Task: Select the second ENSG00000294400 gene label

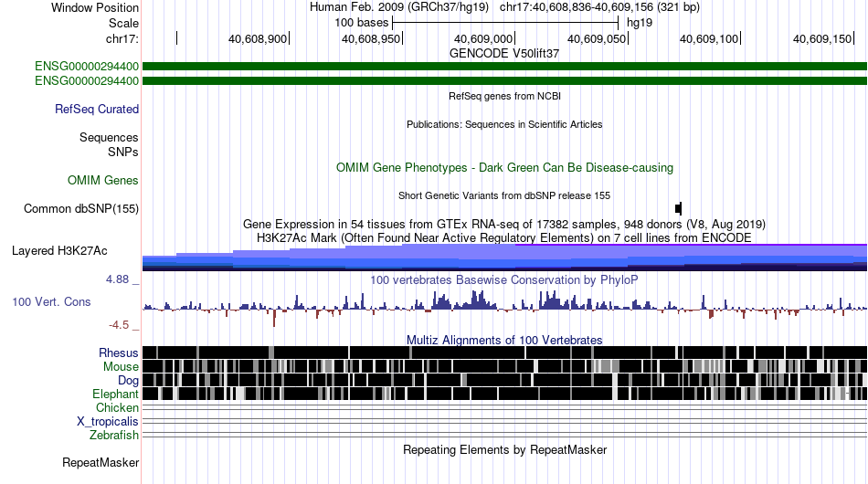Action: [x=87, y=80]
